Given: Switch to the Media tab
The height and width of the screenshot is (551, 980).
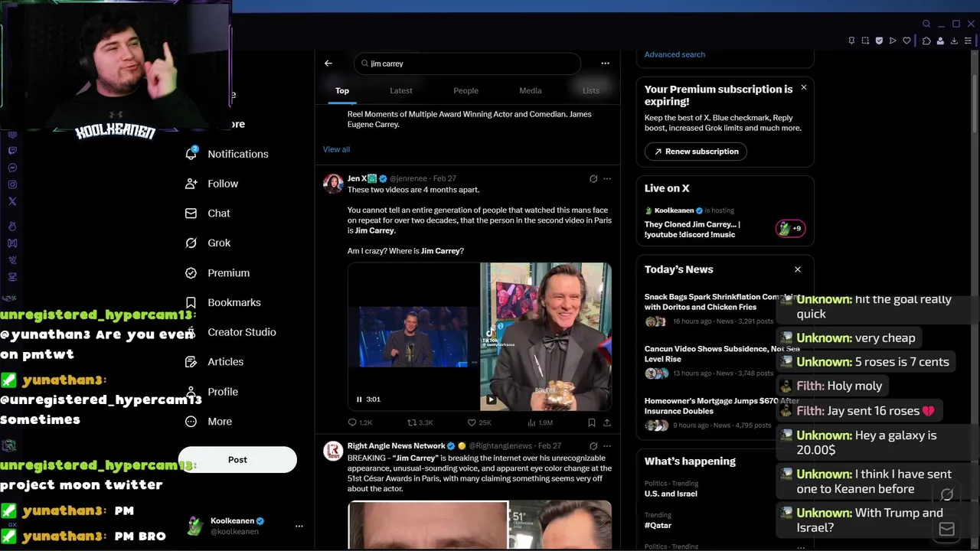Looking at the screenshot, I should (531, 90).
